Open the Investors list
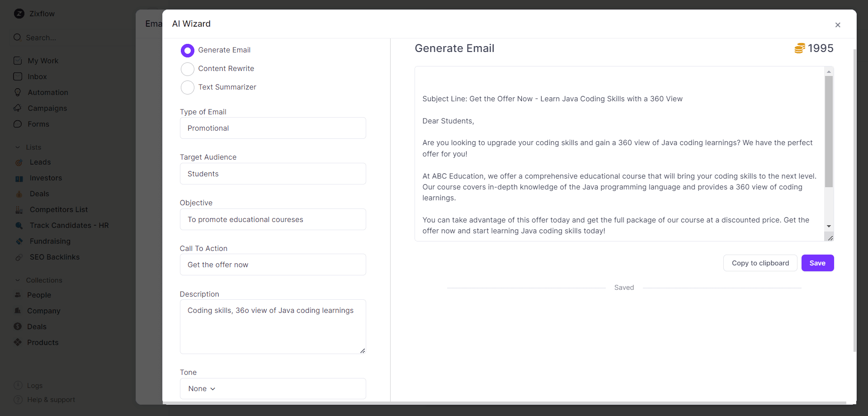The width and height of the screenshot is (868, 416). click(46, 178)
